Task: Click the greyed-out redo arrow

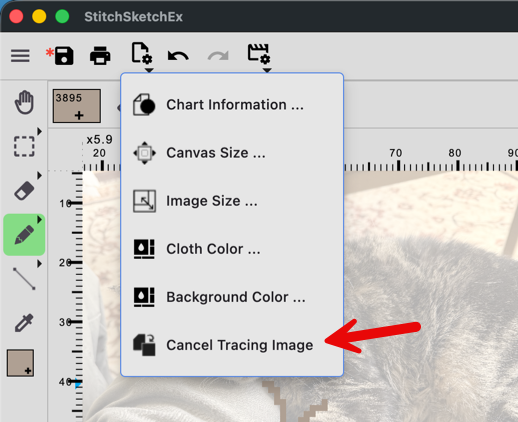Action: tap(218, 56)
